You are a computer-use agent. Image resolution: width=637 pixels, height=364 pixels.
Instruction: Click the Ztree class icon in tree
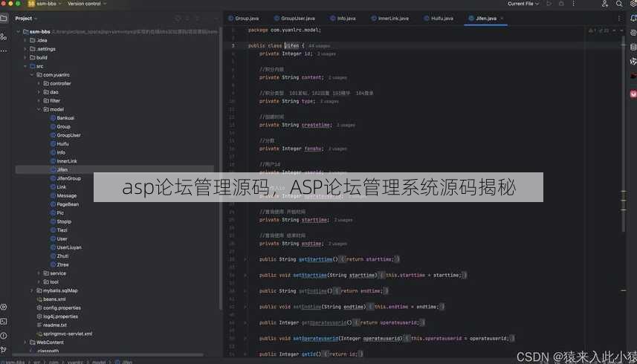53,264
